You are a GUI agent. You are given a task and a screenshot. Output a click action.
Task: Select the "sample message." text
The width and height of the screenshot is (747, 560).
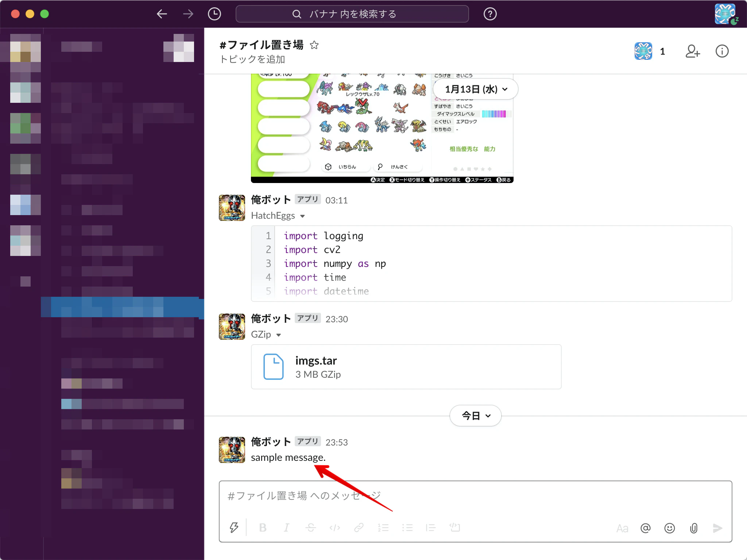(288, 458)
